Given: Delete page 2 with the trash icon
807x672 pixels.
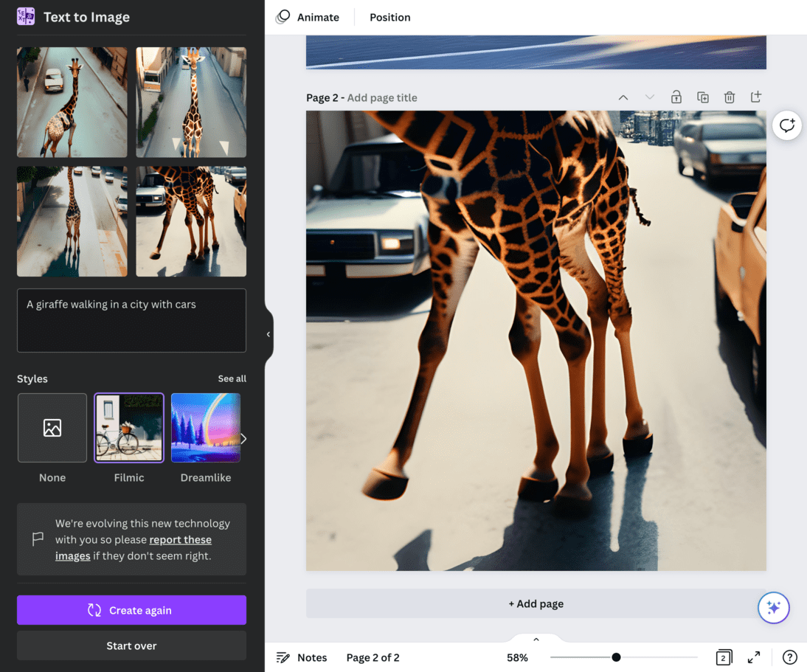Looking at the screenshot, I should 730,97.
